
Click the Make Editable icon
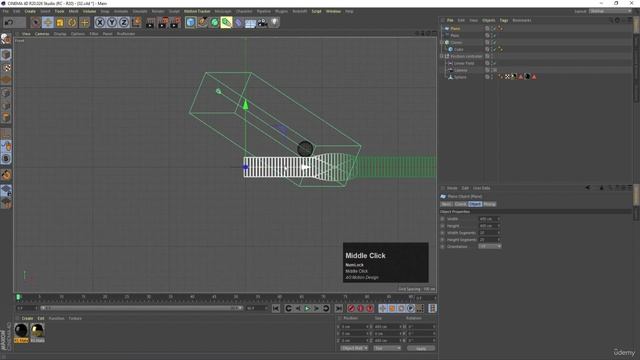click(x=6, y=39)
